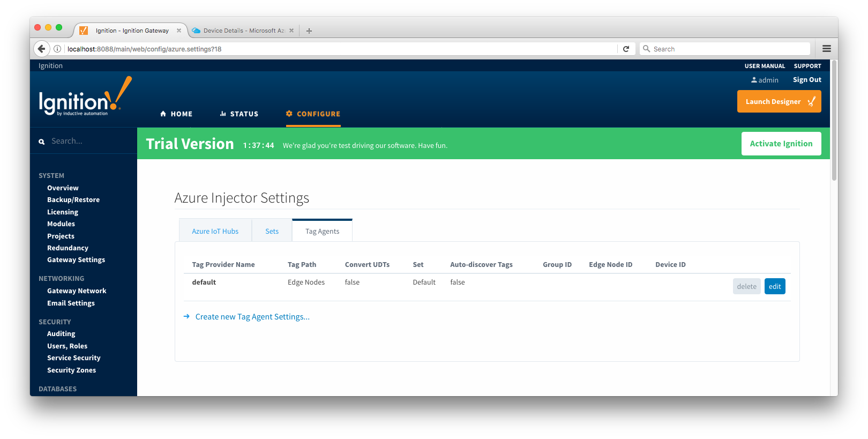Click the page reload icon

(x=626, y=49)
